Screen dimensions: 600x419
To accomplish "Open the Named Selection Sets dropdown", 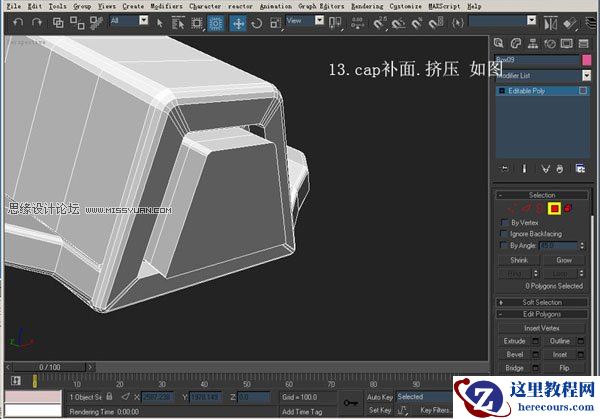I will coord(532,20).
